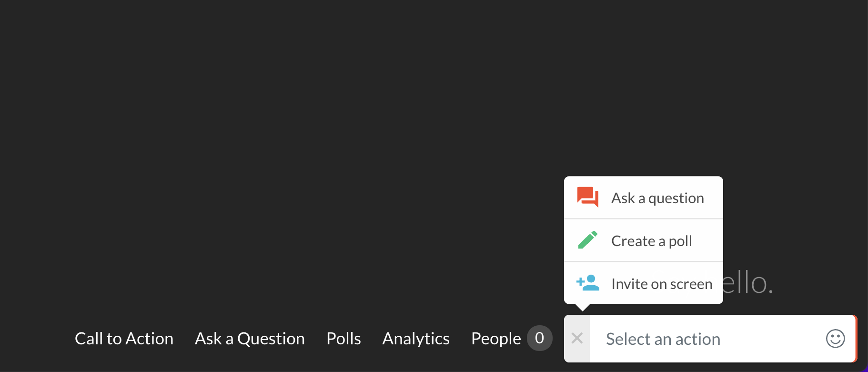The height and width of the screenshot is (372, 868).
Task: Open the Call to Action tab
Action: tap(124, 339)
